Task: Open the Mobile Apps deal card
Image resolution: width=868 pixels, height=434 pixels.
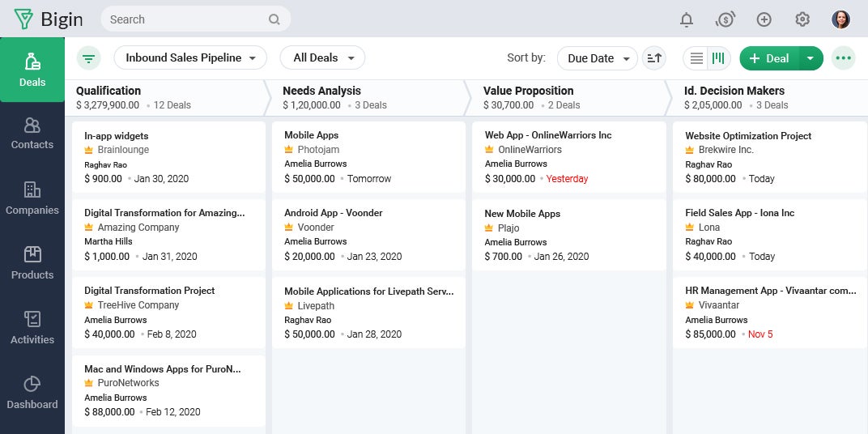Action: point(368,156)
